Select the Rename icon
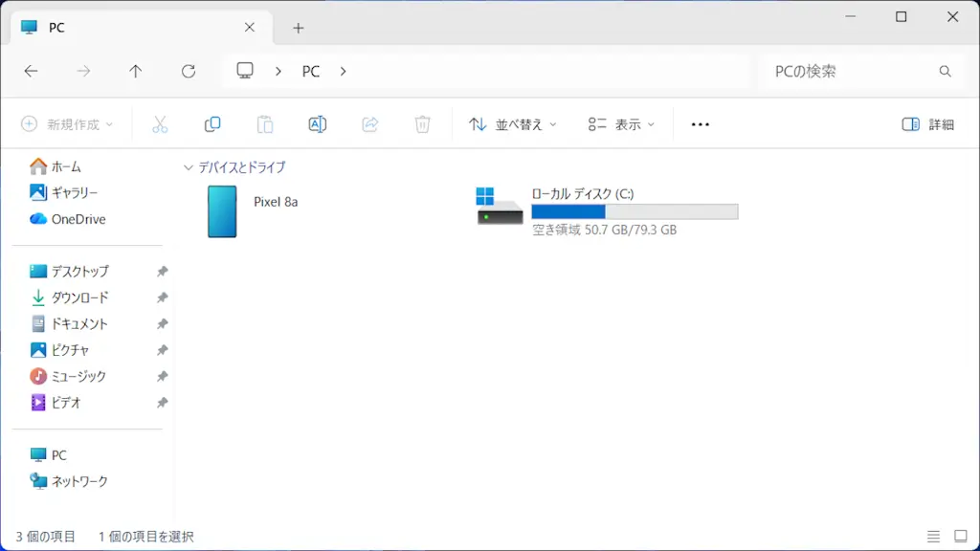This screenshot has width=980, height=551. (318, 123)
